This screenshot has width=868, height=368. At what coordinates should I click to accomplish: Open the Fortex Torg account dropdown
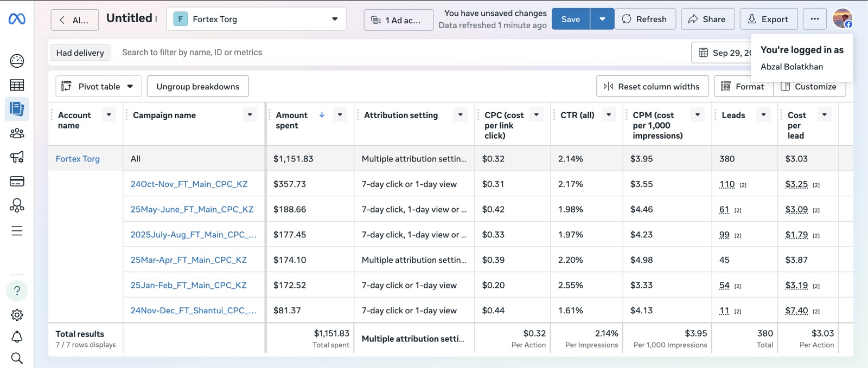256,19
